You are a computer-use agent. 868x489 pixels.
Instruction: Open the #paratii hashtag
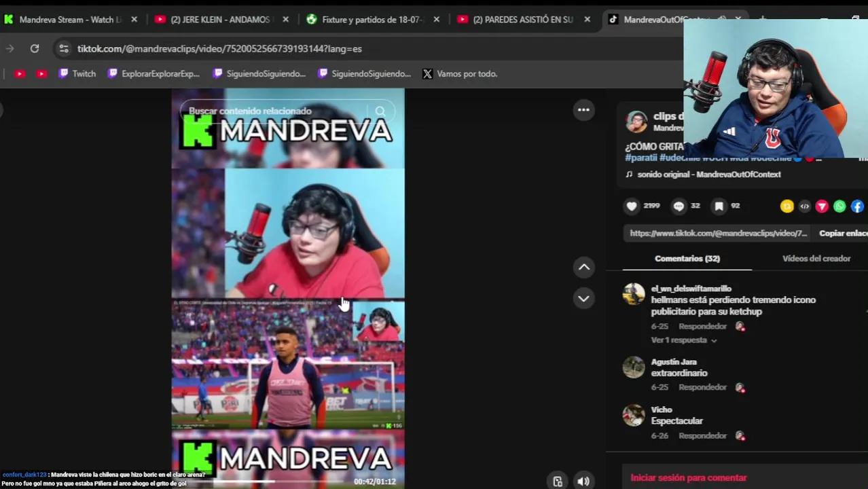click(x=640, y=158)
